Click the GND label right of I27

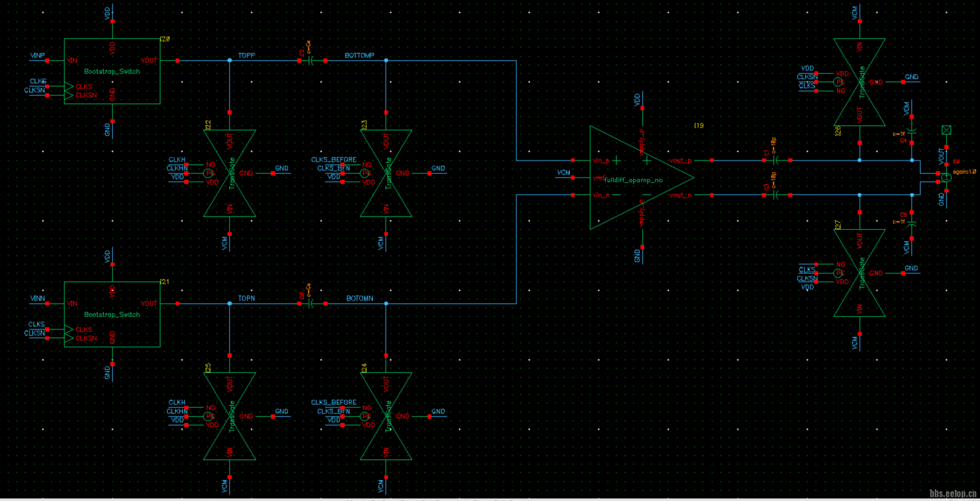click(x=911, y=268)
